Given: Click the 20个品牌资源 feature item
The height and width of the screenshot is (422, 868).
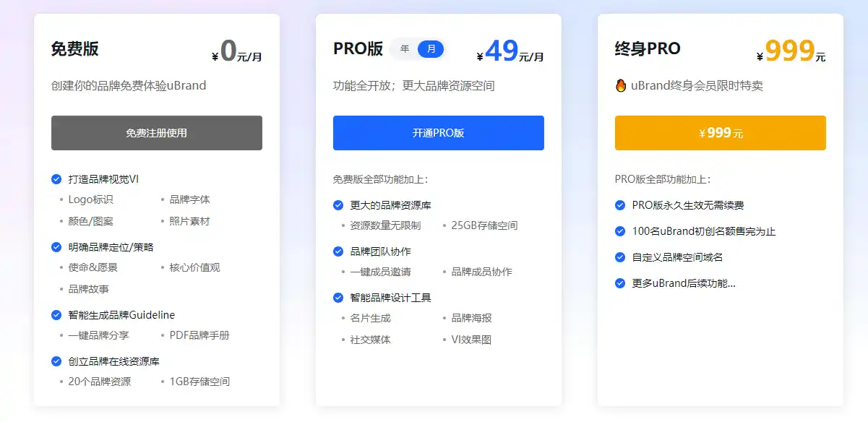Looking at the screenshot, I should coord(100,382).
